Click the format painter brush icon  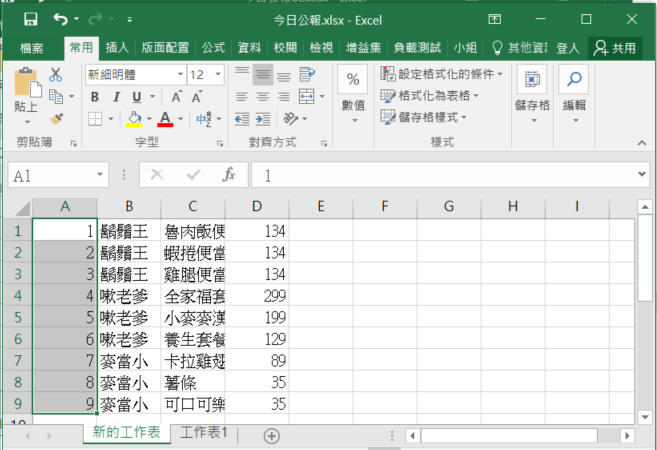pos(57,119)
